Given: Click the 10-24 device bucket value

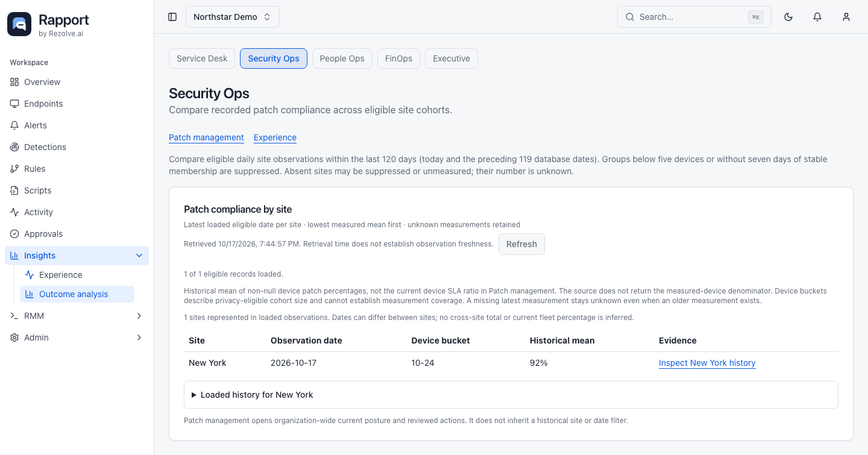Looking at the screenshot, I should tap(423, 363).
